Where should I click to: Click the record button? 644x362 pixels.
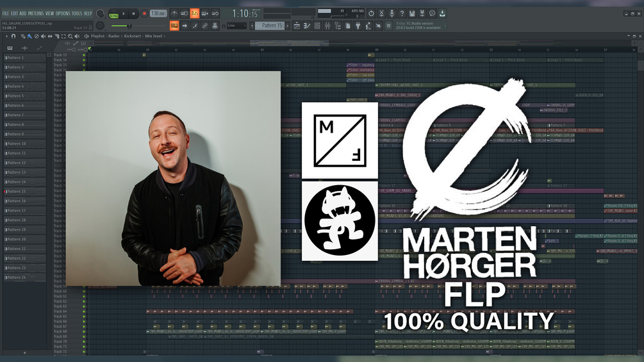pos(144,13)
